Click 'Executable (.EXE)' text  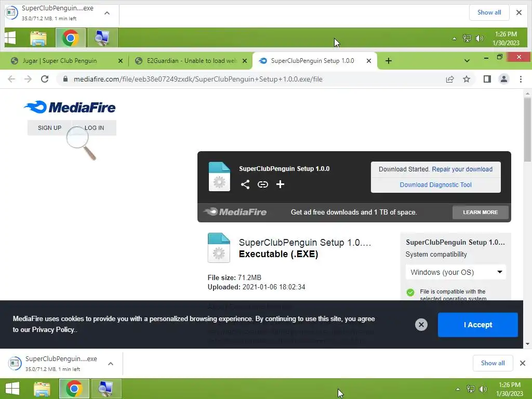278,254
